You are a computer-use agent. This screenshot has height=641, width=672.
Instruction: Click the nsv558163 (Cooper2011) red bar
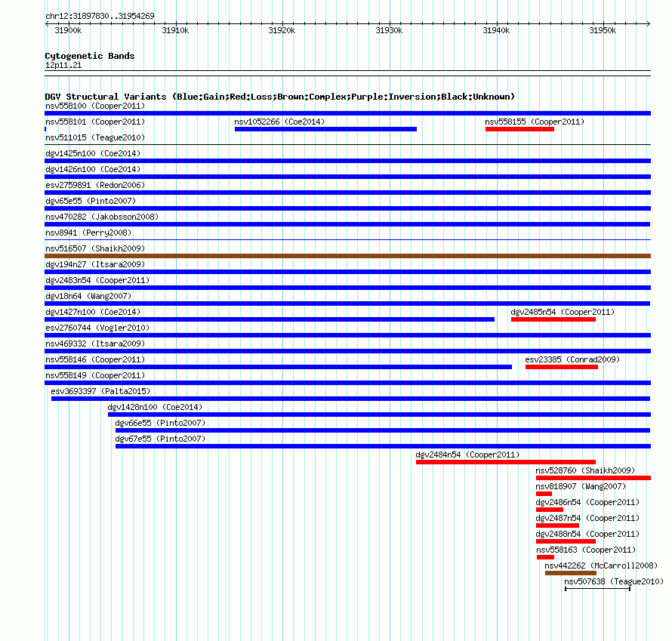[x=546, y=557]
